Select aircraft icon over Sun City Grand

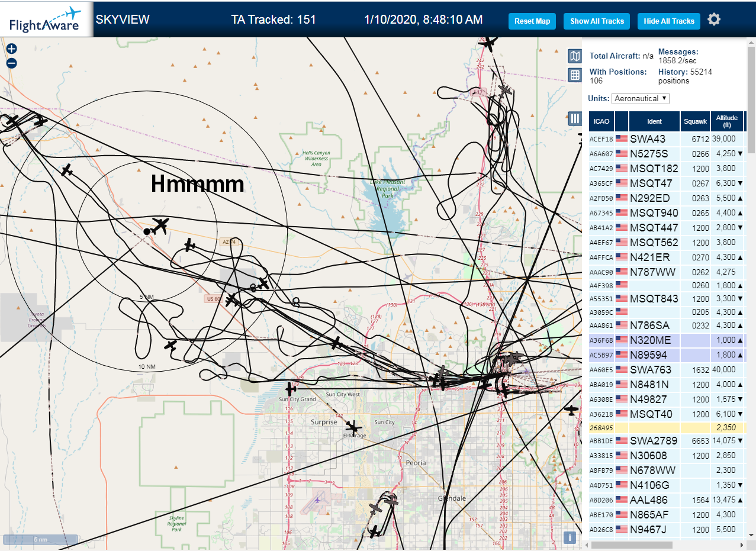(291, 389)
